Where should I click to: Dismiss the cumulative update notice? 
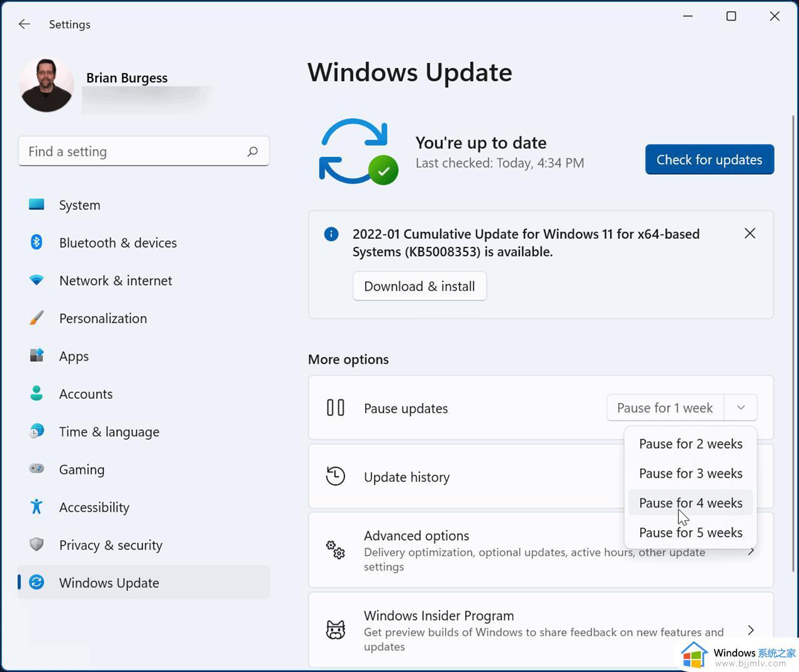(x=750, y=233)
